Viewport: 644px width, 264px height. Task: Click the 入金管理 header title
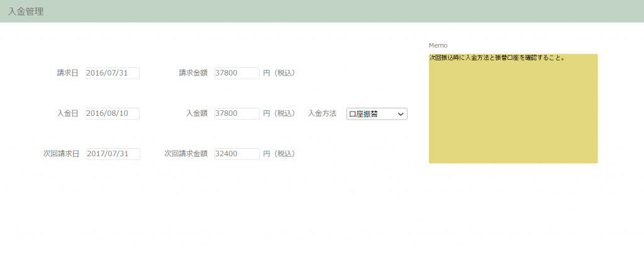[x=25, y=11]
